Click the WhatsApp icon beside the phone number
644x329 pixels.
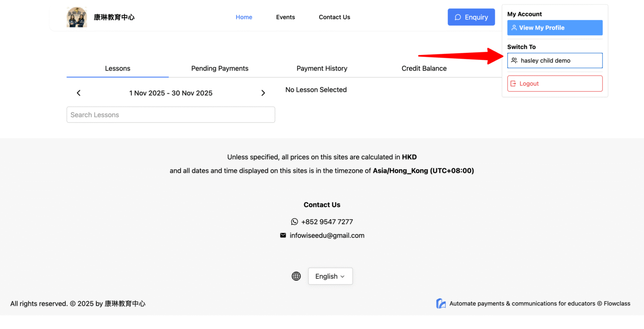pos(294,222)
